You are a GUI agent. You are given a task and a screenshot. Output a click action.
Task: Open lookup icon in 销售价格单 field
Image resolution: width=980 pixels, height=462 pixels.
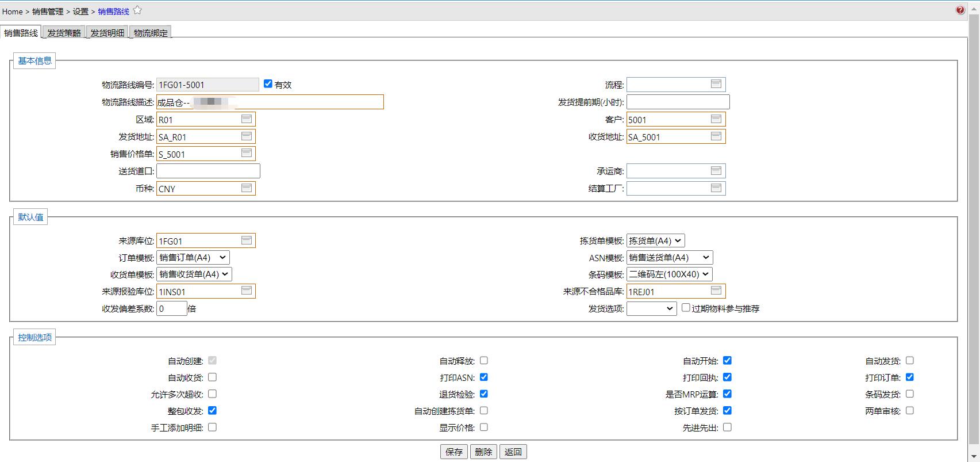[247, 154]
